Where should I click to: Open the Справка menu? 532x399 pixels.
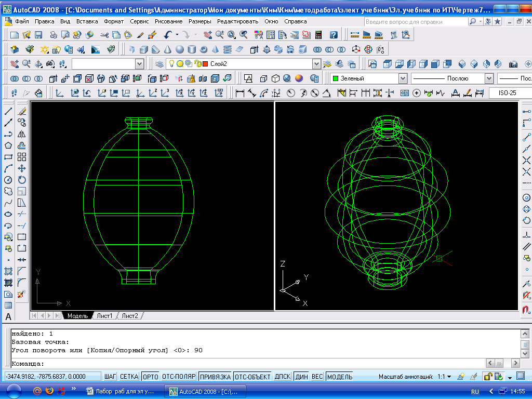(x=296, y=21)
